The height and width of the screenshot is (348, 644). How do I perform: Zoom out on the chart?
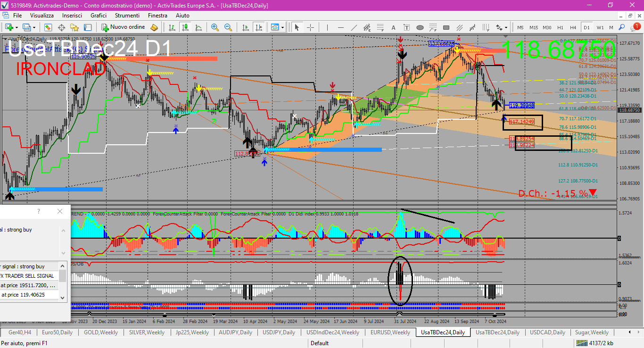pyautogui.click(x=228, y=27)
